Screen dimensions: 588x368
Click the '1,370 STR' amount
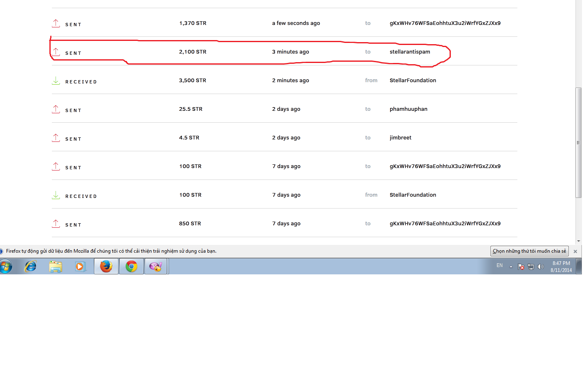pos(193,23)
